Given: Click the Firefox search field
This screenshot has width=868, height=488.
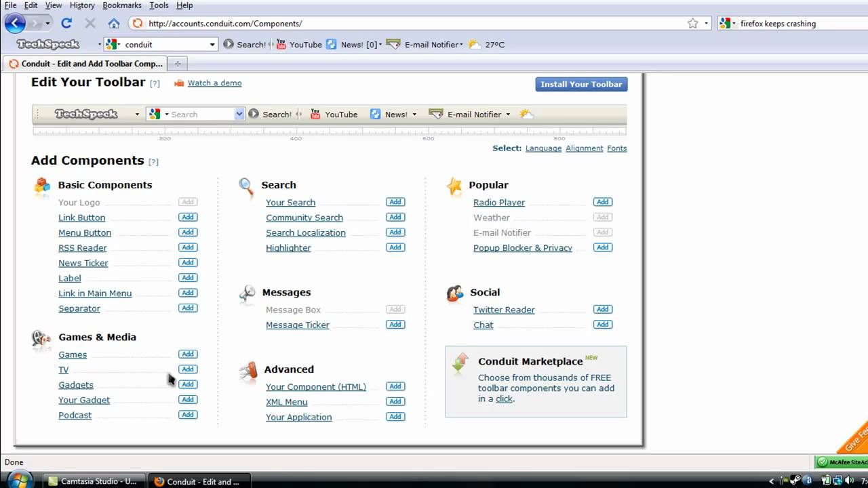Looking at the screenshot, I should pos(800,23).
